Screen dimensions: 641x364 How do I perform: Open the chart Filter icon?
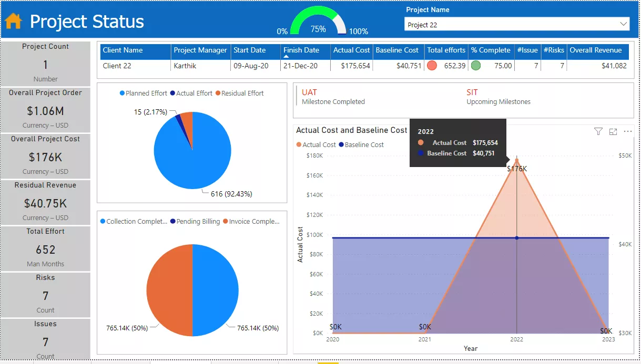coord(598,131)
